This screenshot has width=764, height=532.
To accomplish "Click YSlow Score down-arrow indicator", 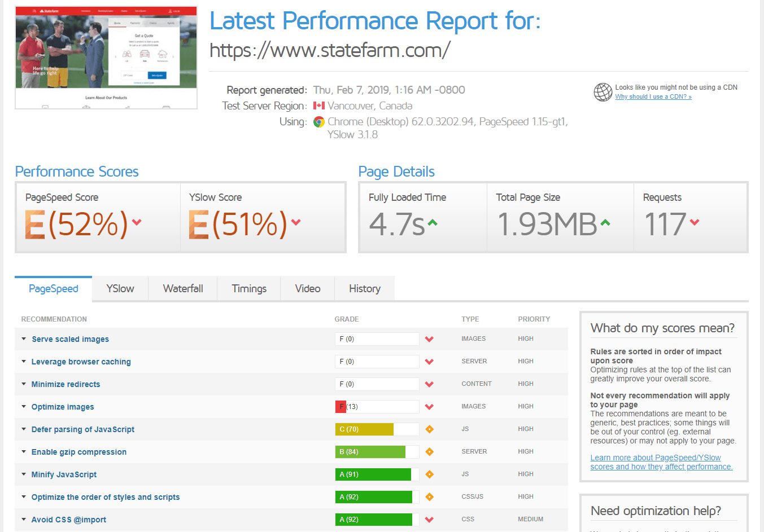I will click(296, 222).
